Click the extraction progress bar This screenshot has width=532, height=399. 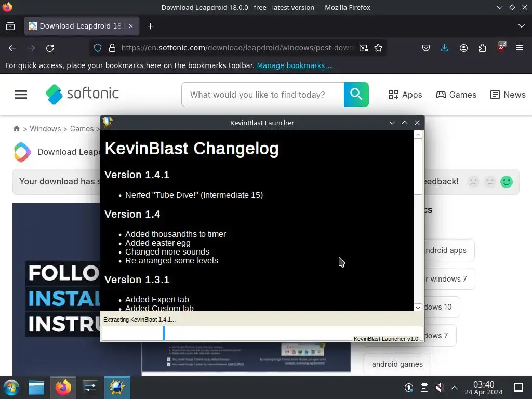[x=262, y=333]
